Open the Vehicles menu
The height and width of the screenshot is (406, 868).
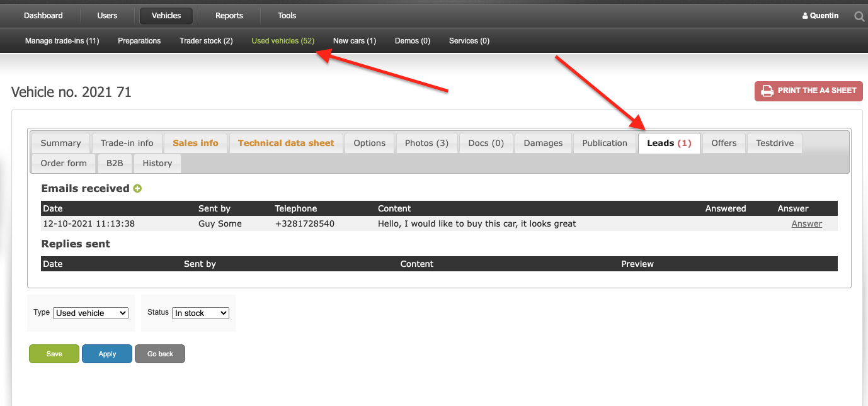(166, 16)
